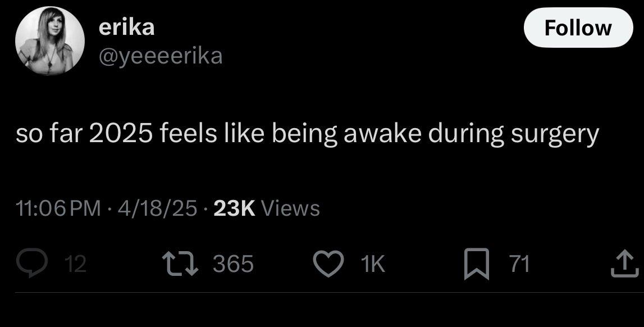644x327 pixels.
Task: View the 23K view count analytics
Action: (235, 208)
